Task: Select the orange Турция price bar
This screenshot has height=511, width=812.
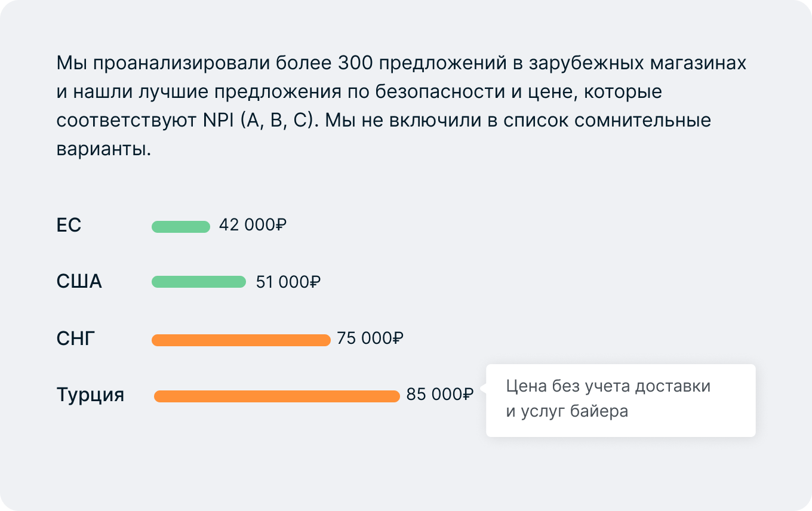Action: click(x=277, y=396)
